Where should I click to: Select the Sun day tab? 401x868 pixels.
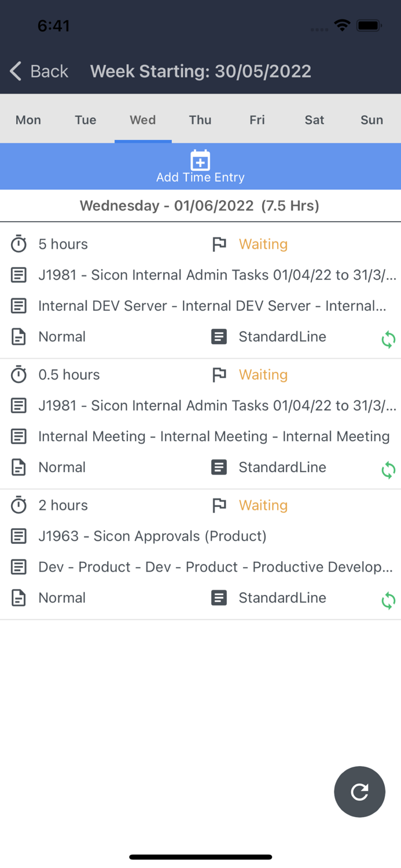(371, 120)
